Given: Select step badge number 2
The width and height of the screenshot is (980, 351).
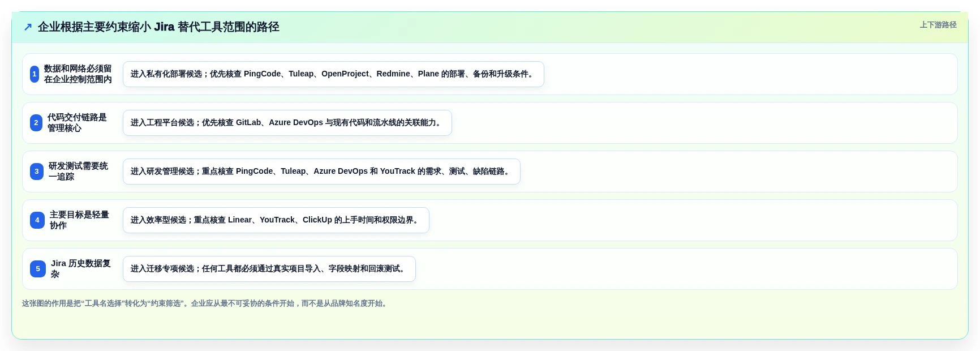Looking at the screenshot, I should click(x=36, y=123).
